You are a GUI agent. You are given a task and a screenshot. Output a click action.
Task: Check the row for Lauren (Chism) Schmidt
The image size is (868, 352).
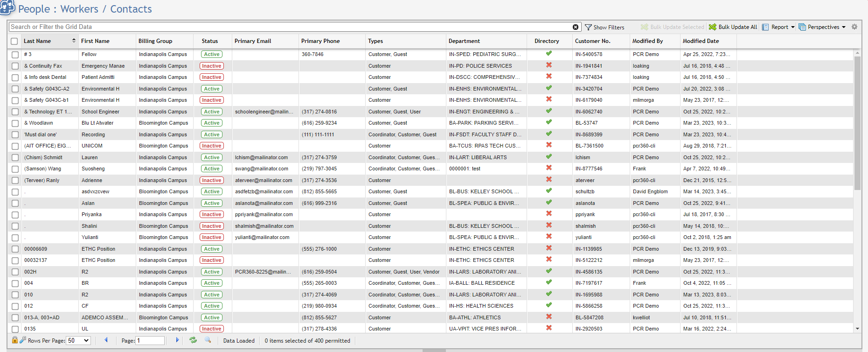[15, 158]
